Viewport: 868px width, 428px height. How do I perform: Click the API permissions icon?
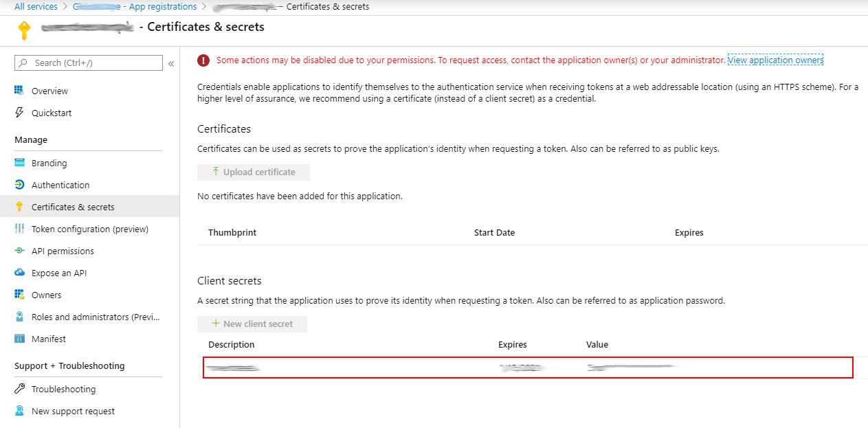(19, 251)
